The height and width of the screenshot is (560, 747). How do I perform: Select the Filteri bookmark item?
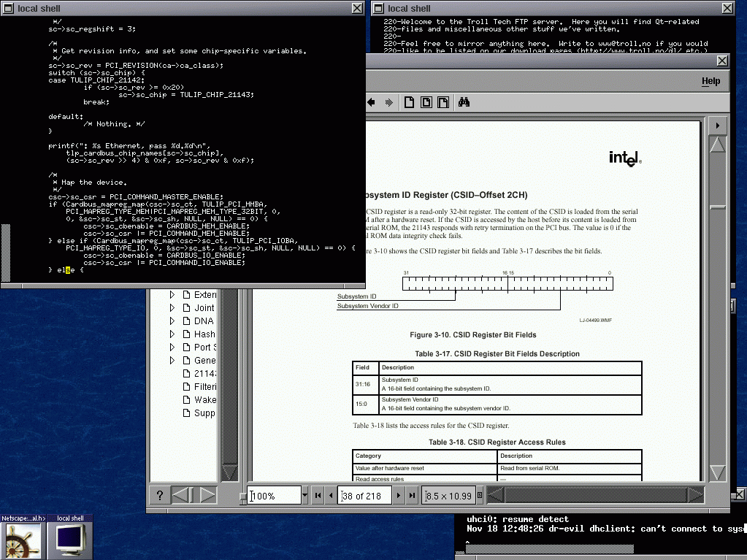pos(204,387)
